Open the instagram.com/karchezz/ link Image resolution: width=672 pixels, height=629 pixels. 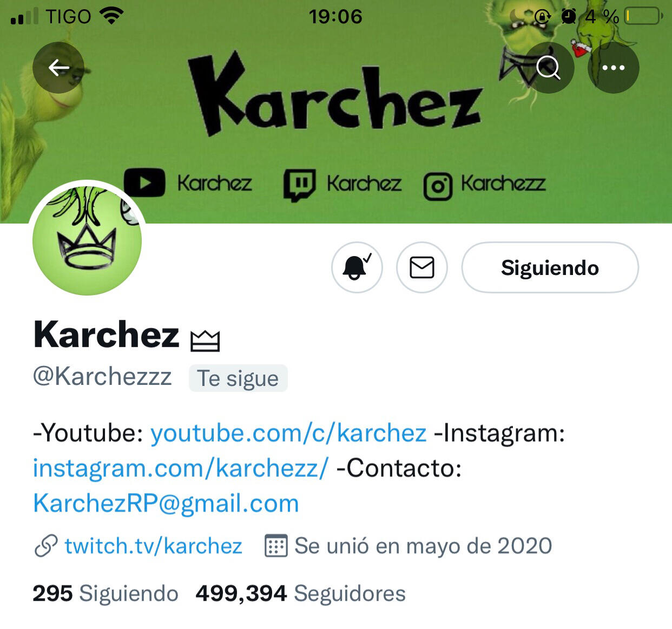pyautogui.click(x=180, y=468)
